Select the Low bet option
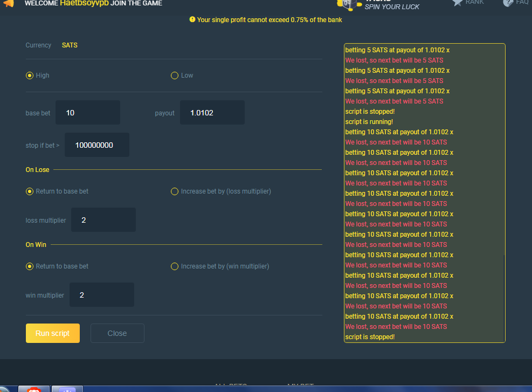The image size is (532, 392). [175, 75]
